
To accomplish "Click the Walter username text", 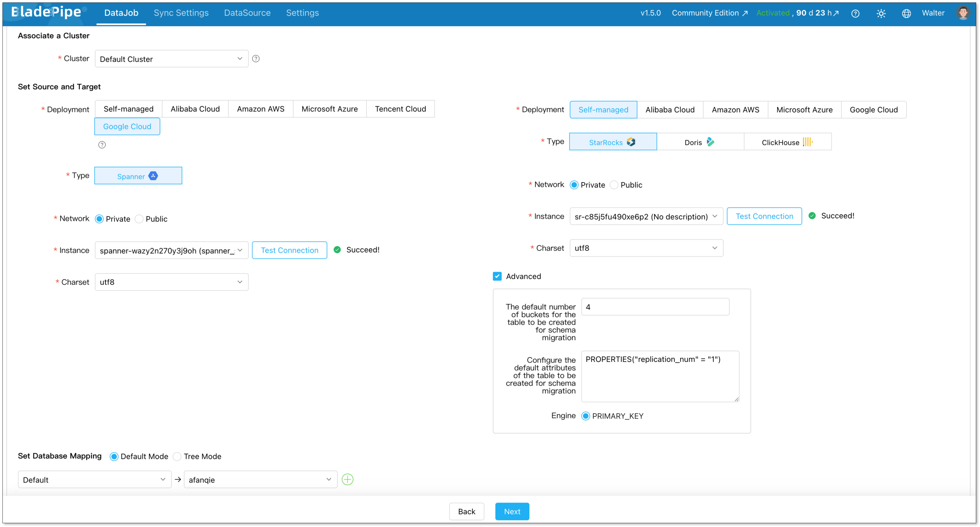I will coord(933,13).
